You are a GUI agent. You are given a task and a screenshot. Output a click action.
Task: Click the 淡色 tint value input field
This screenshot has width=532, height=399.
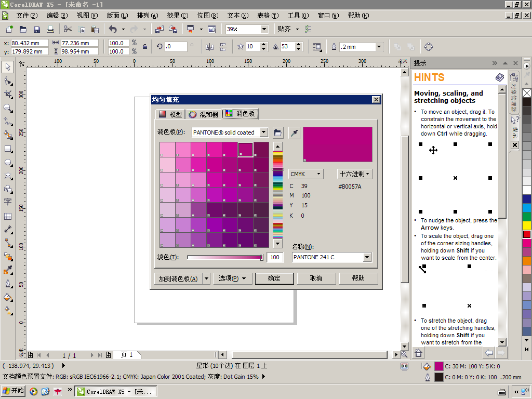pos(274,257)
